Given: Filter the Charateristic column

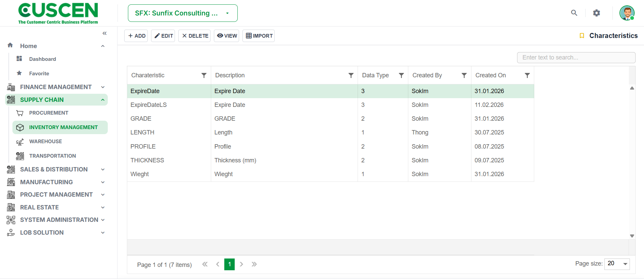Looking at the screenshot, I should (x=204, y=75).
